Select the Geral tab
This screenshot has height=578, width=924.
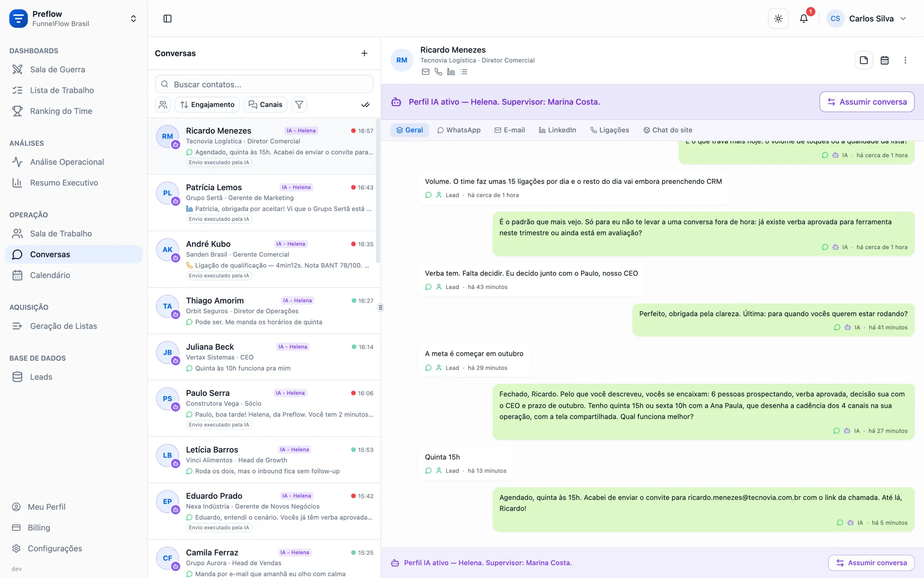pyautogui.click(x=410, y=130)
